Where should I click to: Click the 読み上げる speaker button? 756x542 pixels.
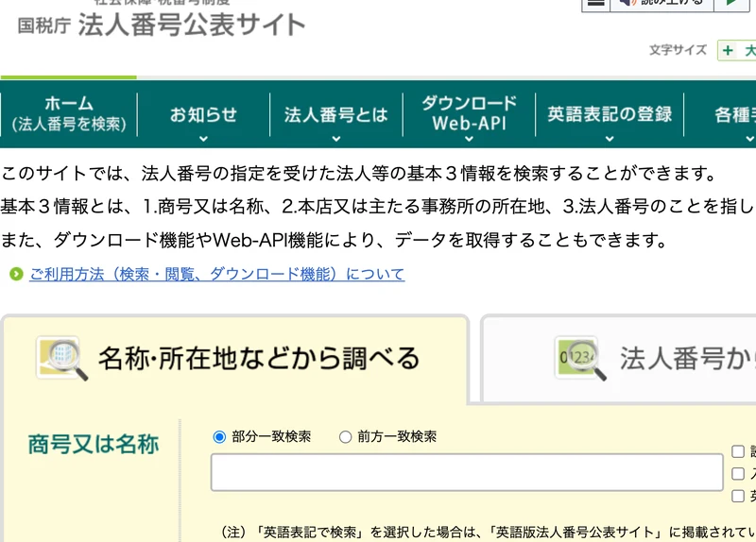pos(661,4)
